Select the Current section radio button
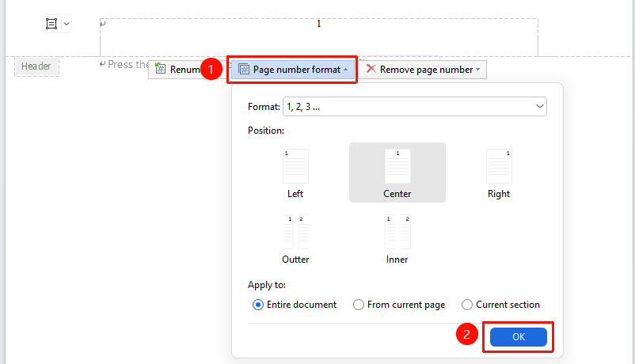635x364 pixels. [467, 305]
